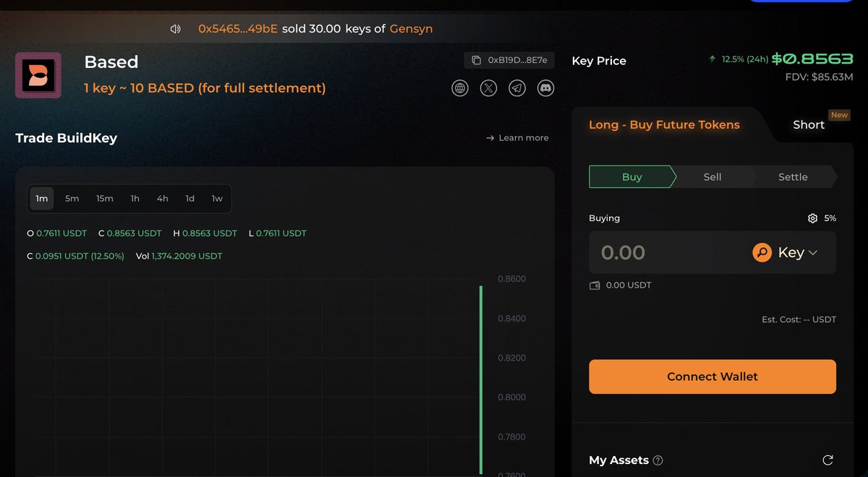This screenshot has width=868, height=477.
Task: Click the 12.5% (24h) change indicator
Action: click(738, 59)
